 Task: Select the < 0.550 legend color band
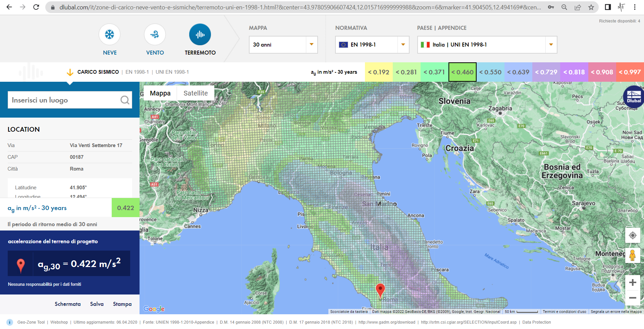[490, 72]
